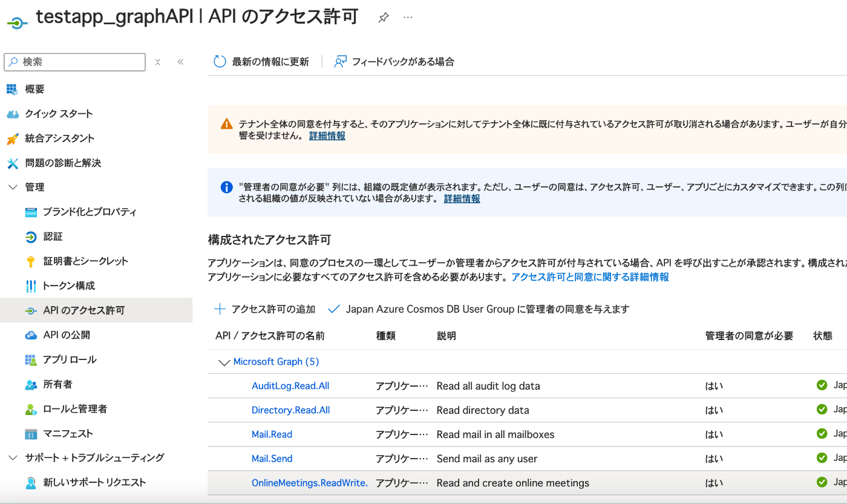Screen dimensions: 847x504
Task: Click the クイック スタート cloud icon
Action: coord(13,114)
